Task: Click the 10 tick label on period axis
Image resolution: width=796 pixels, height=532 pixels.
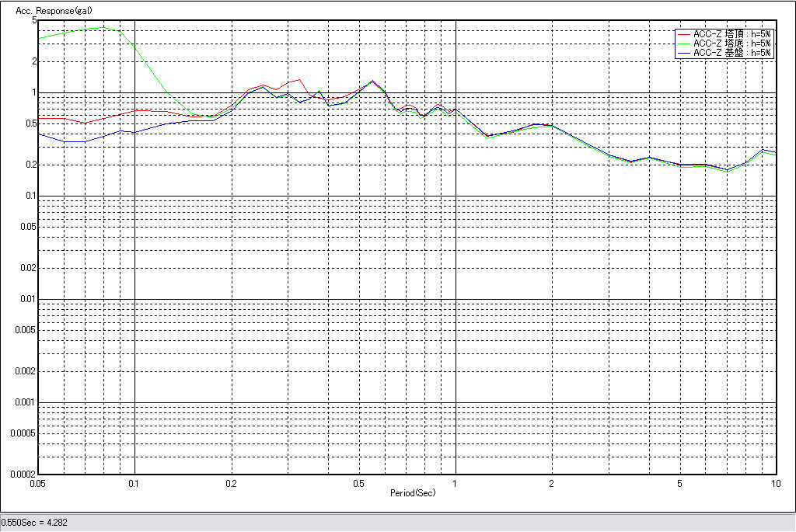Action: click(774, 482)
